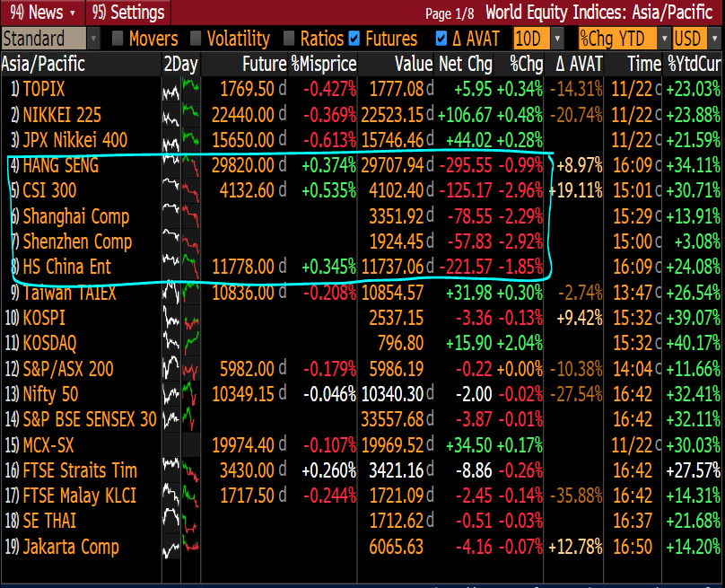The height and width of the screenshot is (588, 725).
Task: Click Jakarta Comp value 6065.63
Action: pos(397,547)
